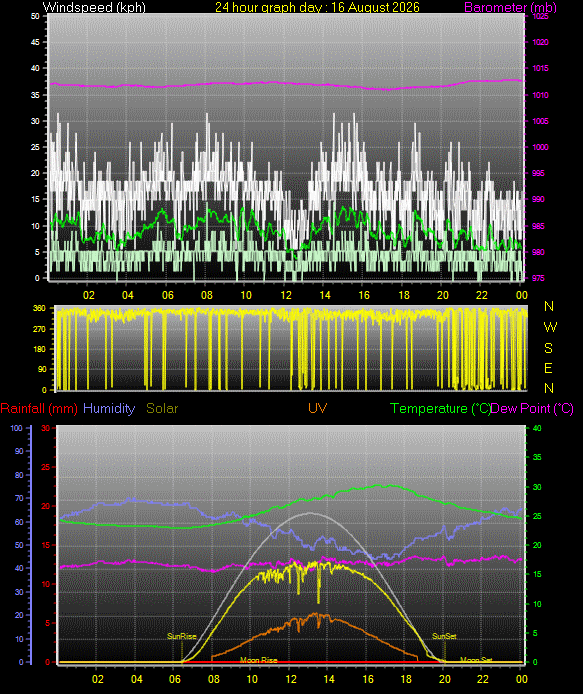Select the 'Dew Point (°C)' legend label
583x694 pixels.
(532, 408)
